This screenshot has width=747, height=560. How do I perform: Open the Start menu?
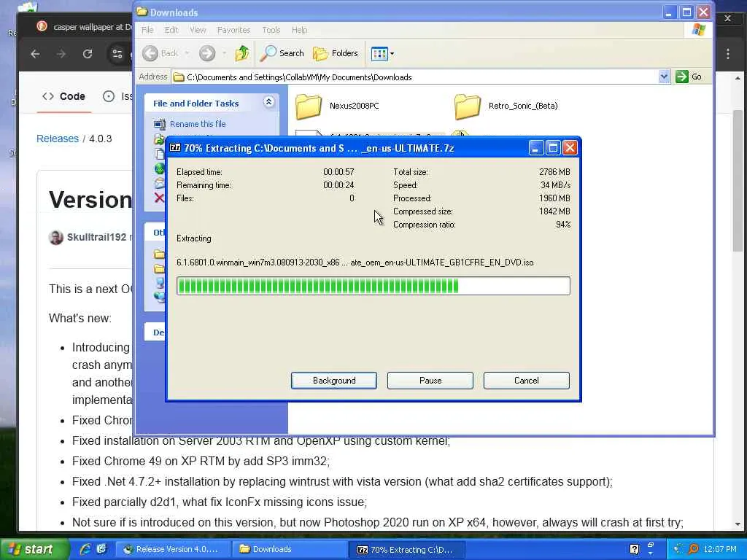pos(34,550)
